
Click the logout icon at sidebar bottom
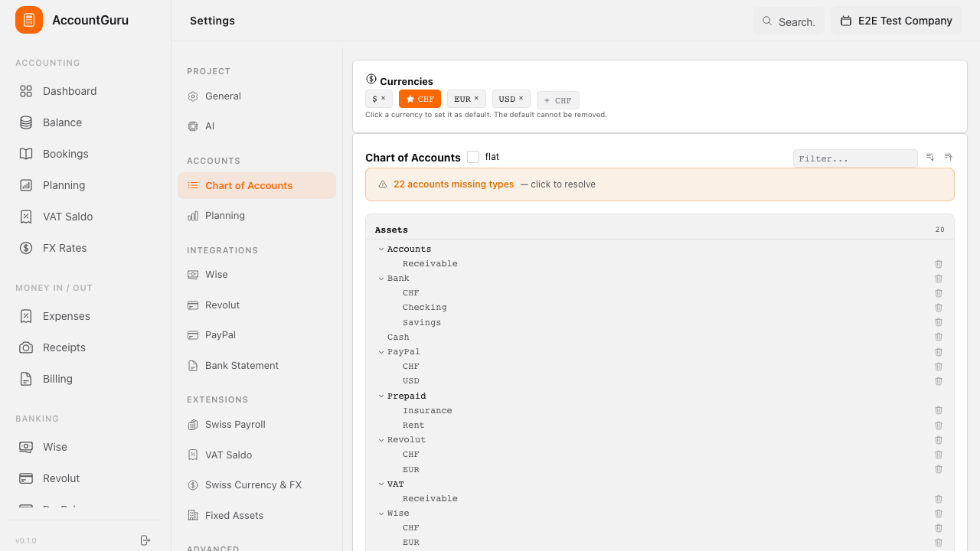pyautogui.click(x=145, y=540)
